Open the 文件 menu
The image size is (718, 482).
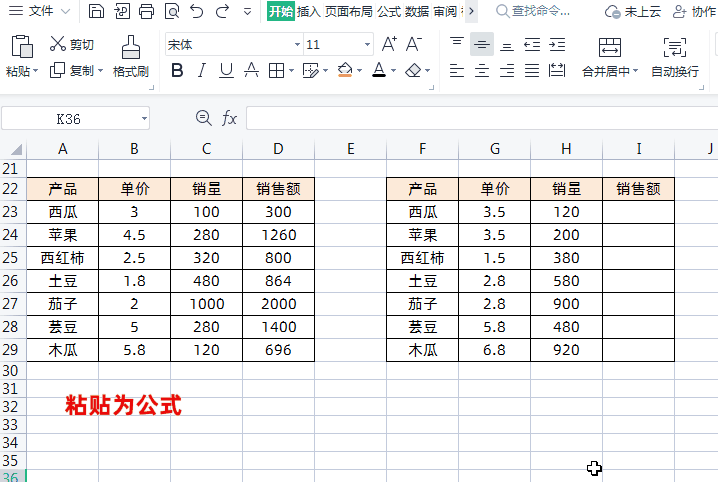pos(39,11)
